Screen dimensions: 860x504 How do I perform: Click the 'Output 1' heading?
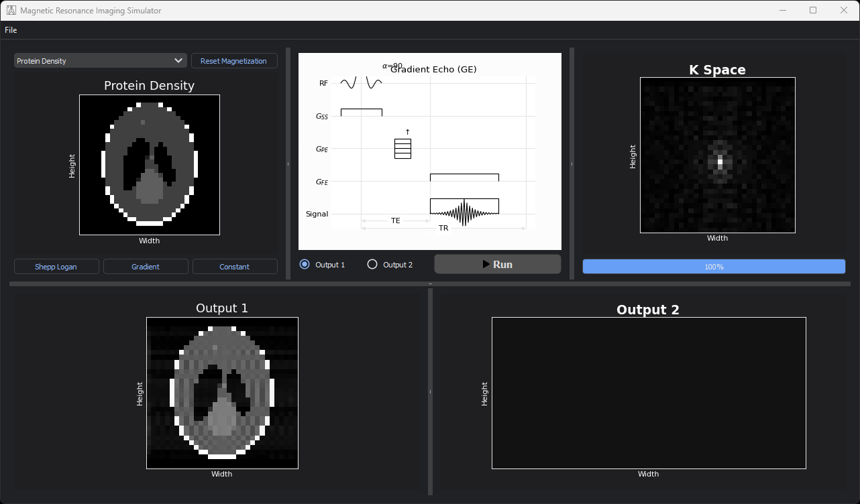click(x=222, y=308)
